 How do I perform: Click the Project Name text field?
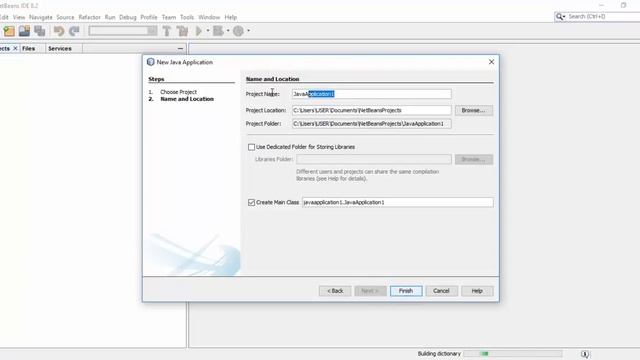pos(371,94)
